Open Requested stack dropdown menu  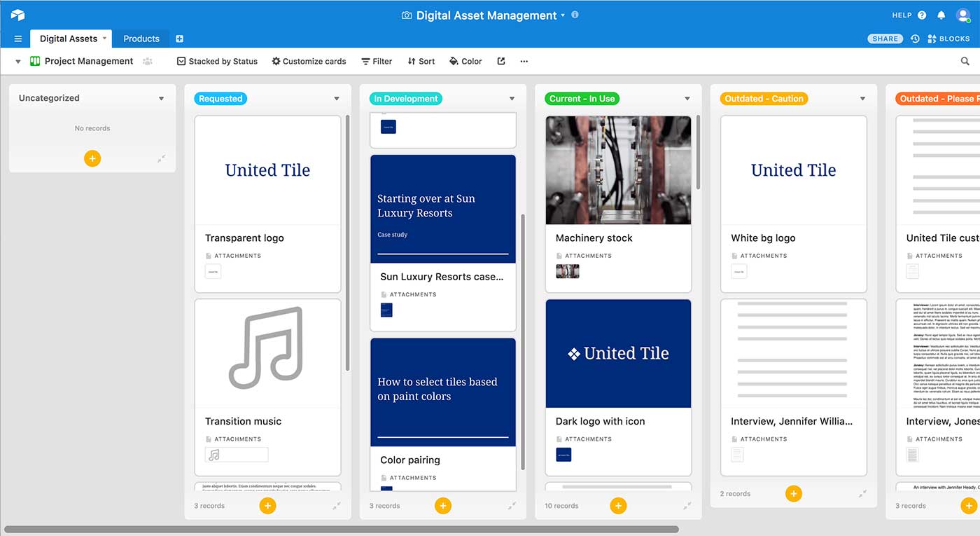click(x=337, y=99)
